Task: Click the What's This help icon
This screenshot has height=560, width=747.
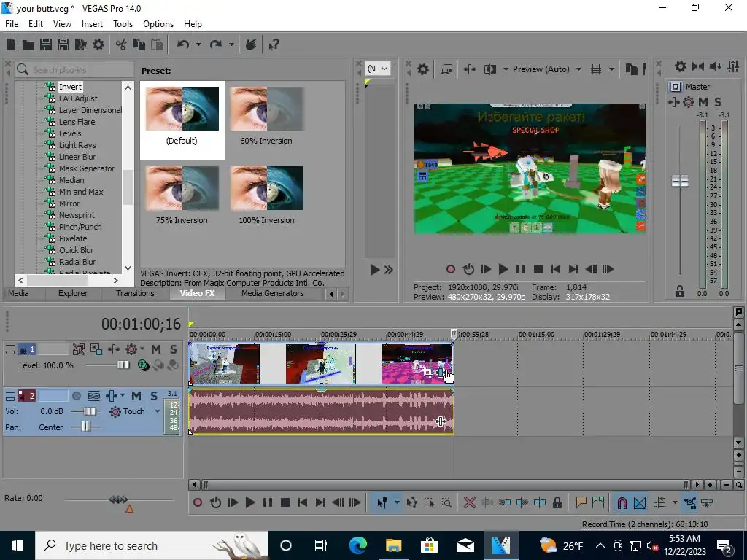Action: tap(274, 44)
